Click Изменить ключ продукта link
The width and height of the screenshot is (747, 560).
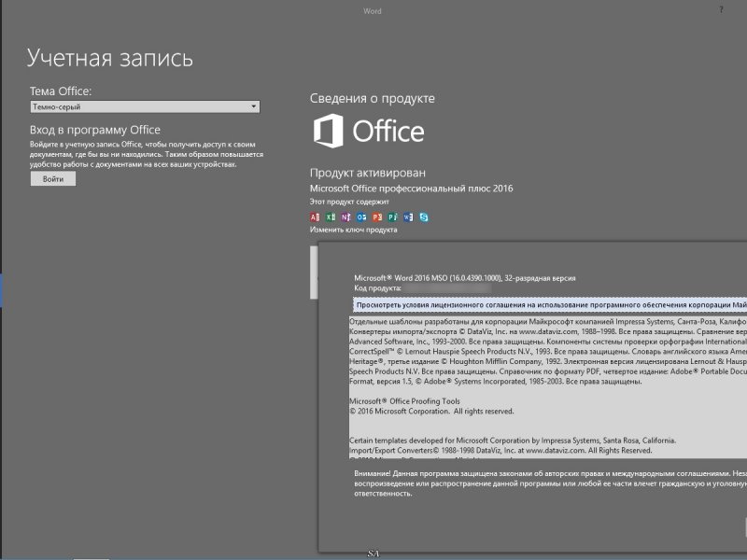[353, 230]
